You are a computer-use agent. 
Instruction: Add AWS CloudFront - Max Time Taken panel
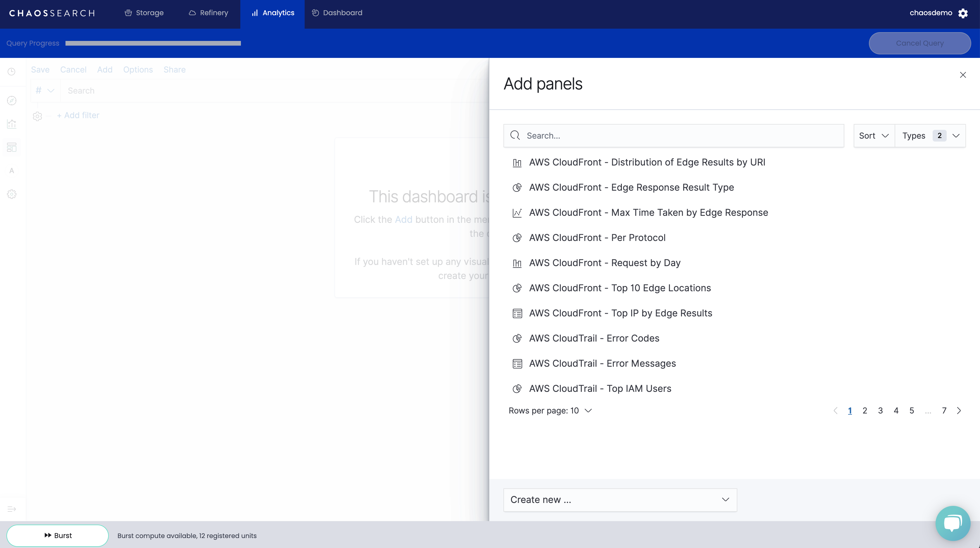point(649,213)
